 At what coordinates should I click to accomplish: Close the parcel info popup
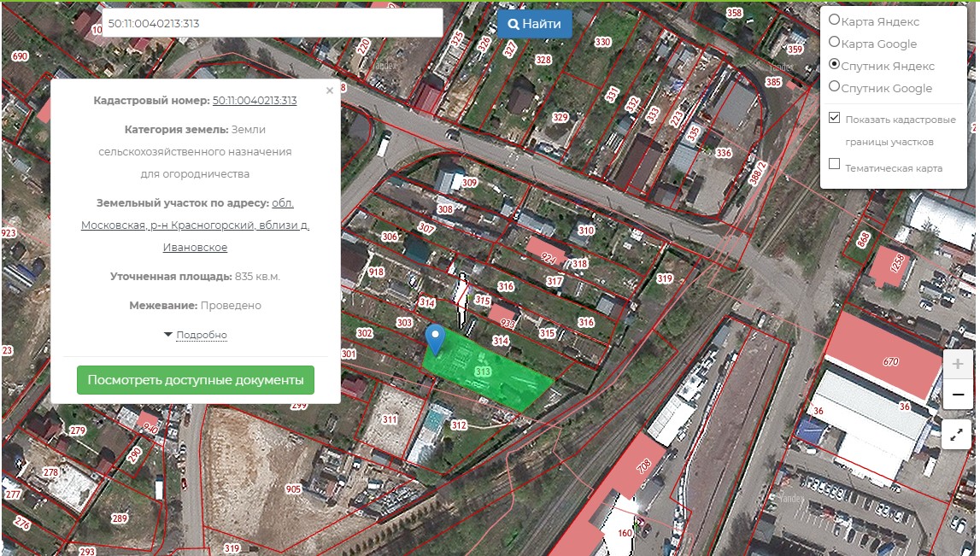[330, 91]
